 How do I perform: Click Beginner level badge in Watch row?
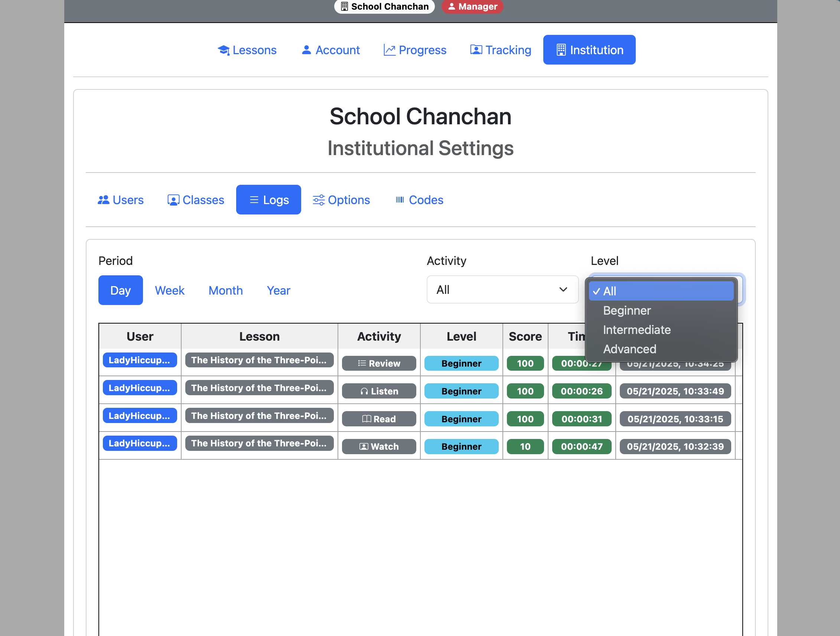tap(461, 447)
